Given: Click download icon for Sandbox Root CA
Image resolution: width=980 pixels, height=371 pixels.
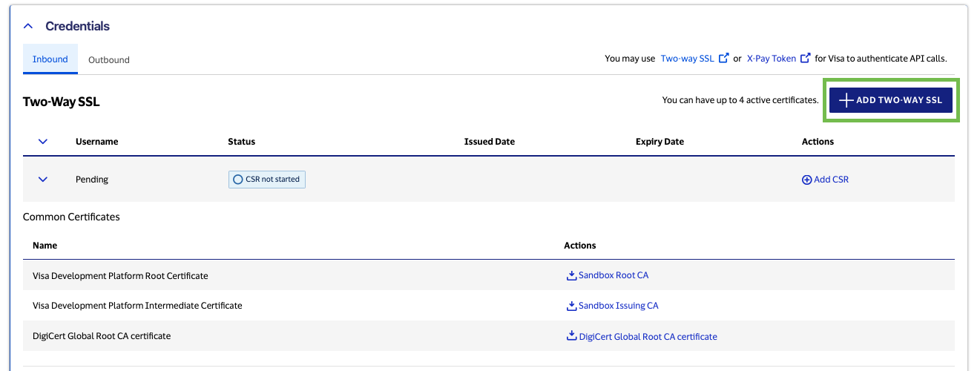Looking at the screenshot, I should [571, 275].
